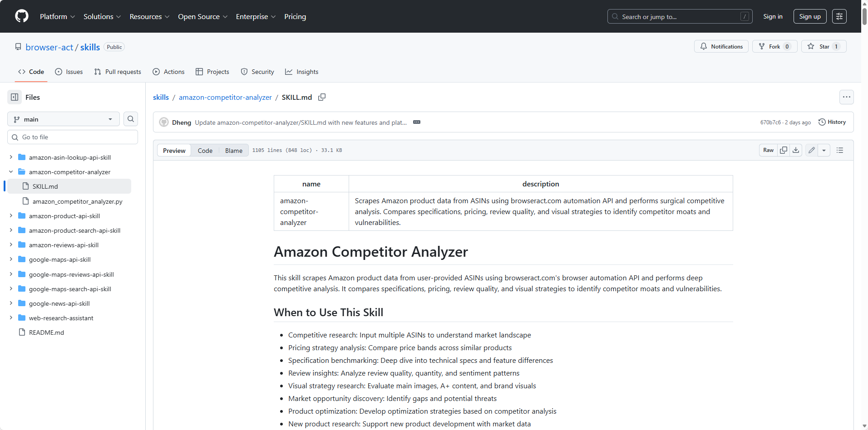Copy the SKILL.md file path icon
This screenshot has height=430, width=868.
(322, 97)
